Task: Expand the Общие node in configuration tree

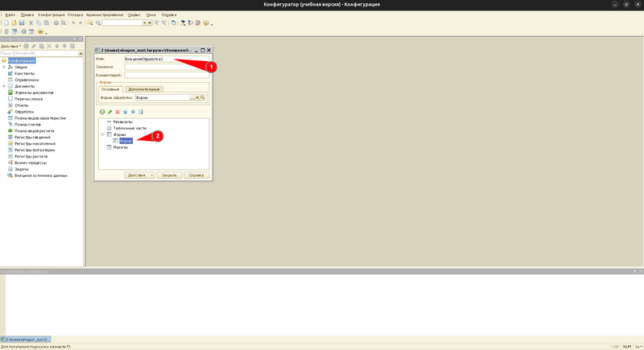Action: coord(4,67)
